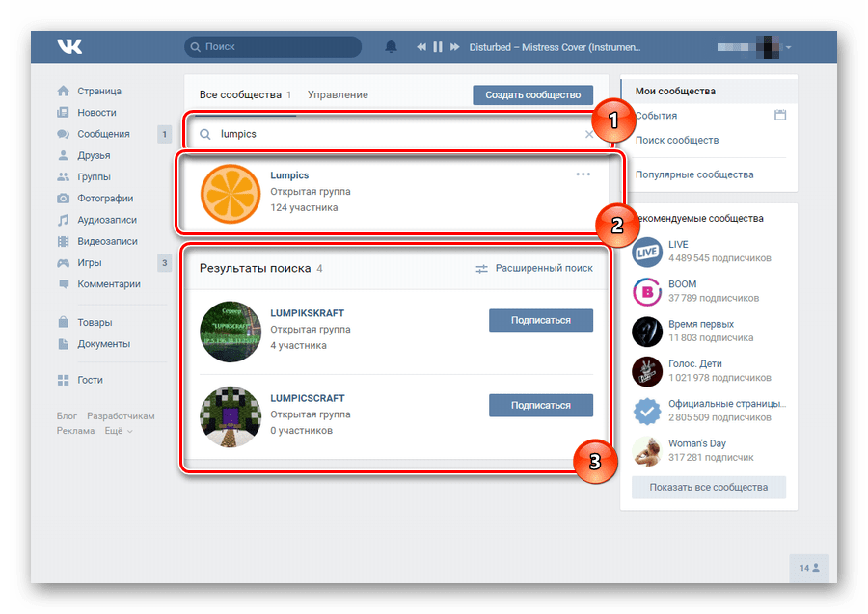Expand the profile dropdown arrow in header
Screen dimensions: 868x614
(789, 47)
